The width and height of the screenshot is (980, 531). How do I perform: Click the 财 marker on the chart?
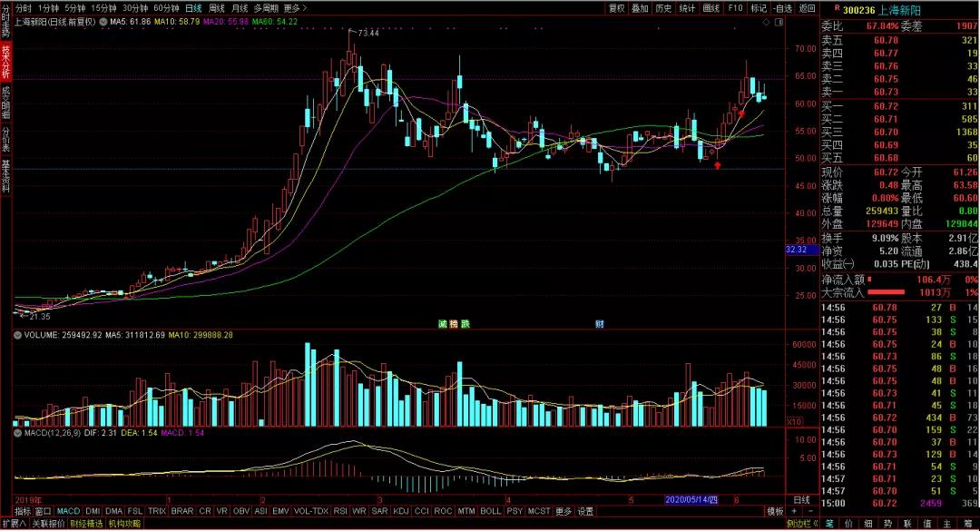(600, 324)
